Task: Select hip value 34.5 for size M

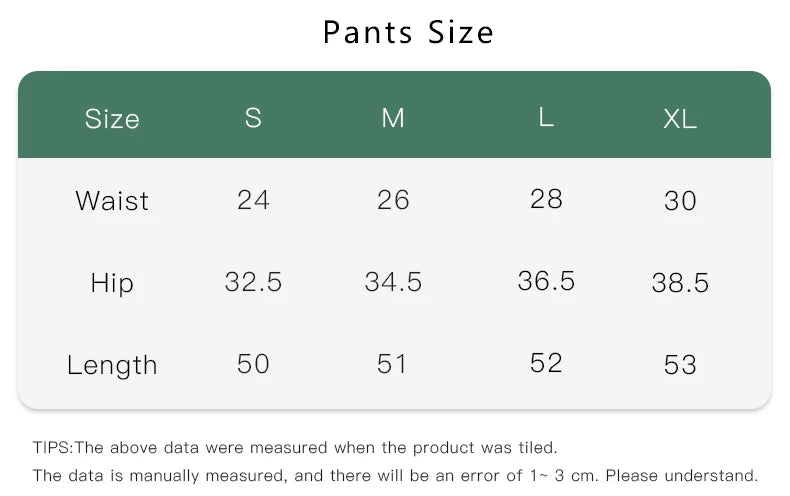Action: (393, 282)
